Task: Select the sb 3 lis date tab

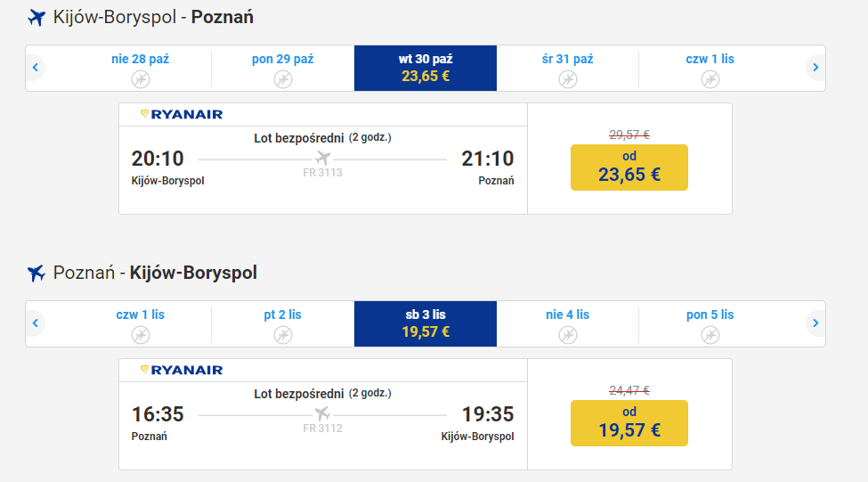Action: pyautogui.click(x=426, y=323)
